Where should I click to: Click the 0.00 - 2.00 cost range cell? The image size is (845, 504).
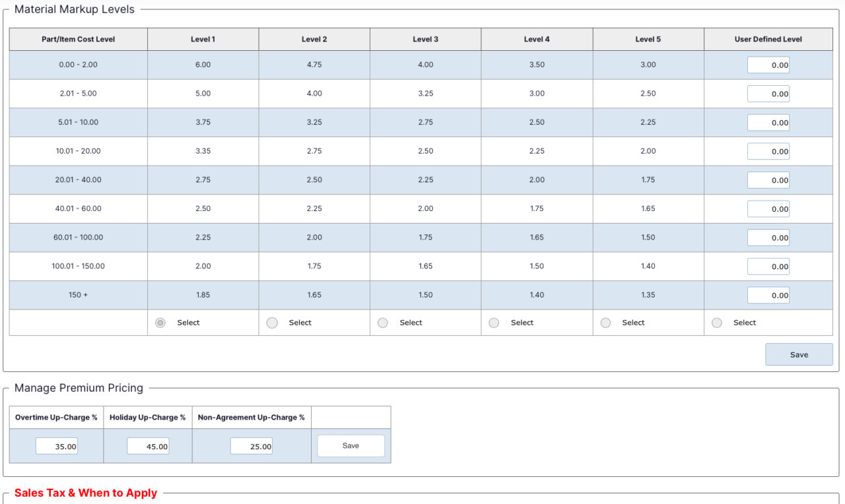(79, 65)
